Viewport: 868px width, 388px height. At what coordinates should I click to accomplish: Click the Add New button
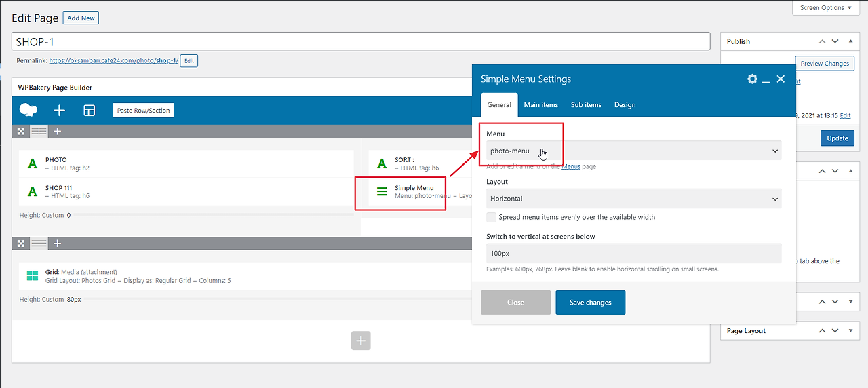click(x=81, y=18)
